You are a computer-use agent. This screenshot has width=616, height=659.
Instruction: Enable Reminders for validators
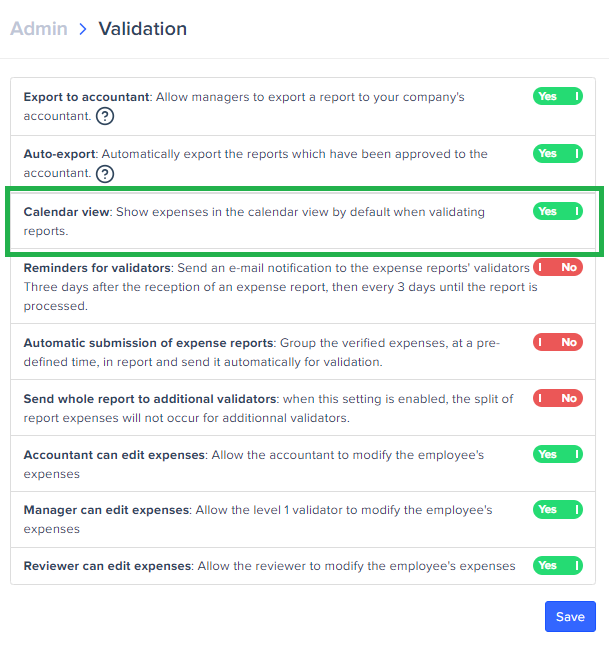(557, 267)
